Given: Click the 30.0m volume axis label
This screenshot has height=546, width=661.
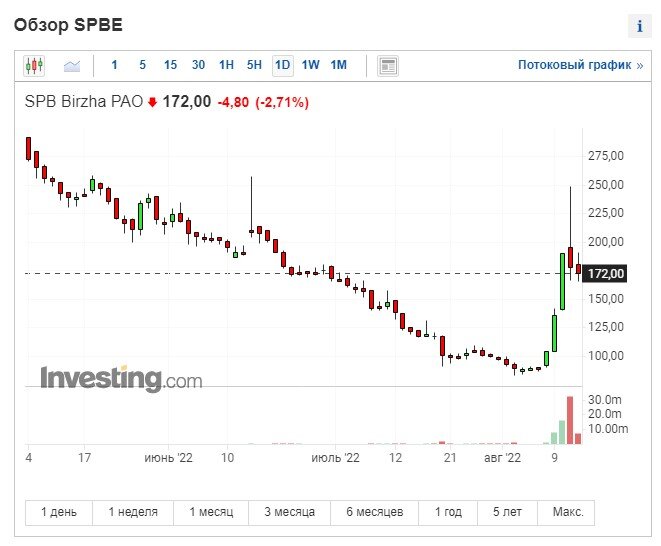Looking at the screenshot, I should 605,400.
